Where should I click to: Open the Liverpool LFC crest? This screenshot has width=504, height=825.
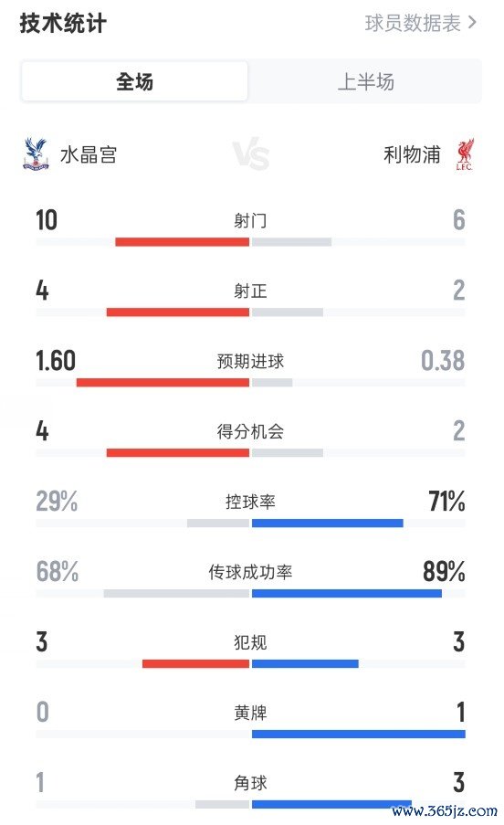pyautogui.click(x=465, y=154)
